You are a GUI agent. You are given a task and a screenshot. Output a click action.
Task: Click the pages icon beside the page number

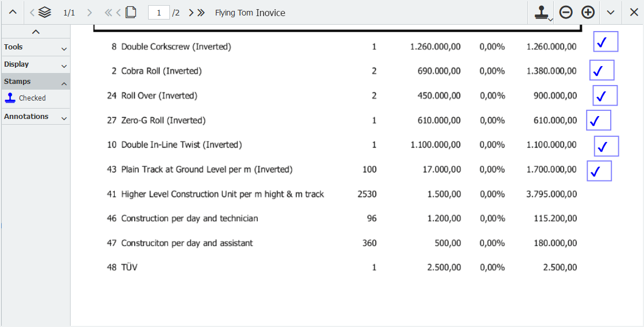130,13
